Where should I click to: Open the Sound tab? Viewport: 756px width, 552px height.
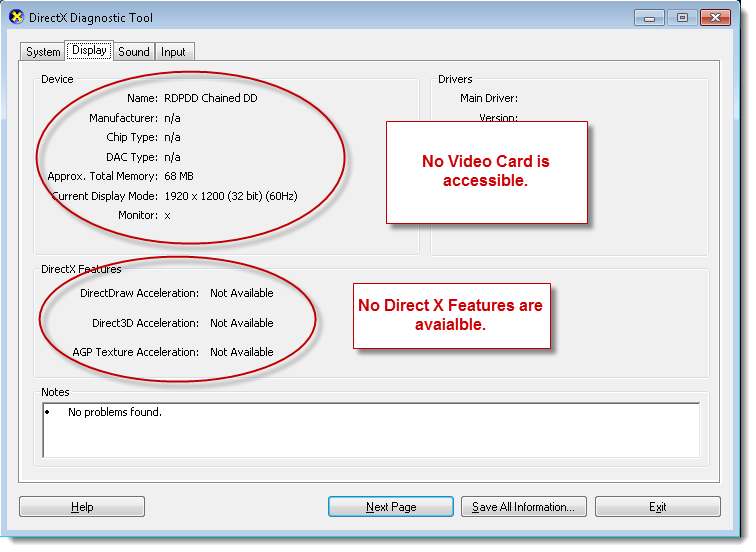pos(134,52)
